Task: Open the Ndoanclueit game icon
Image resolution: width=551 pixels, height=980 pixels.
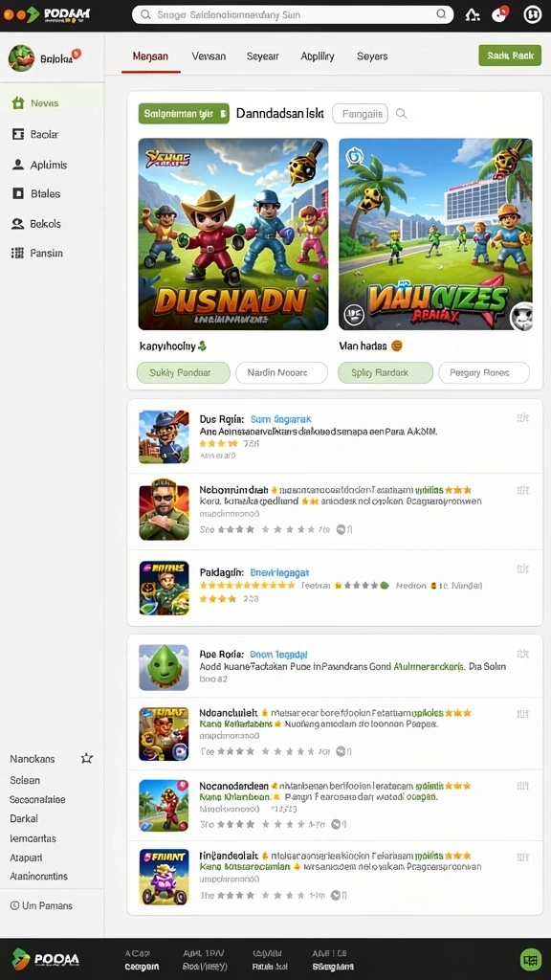Action: (164, 734)
